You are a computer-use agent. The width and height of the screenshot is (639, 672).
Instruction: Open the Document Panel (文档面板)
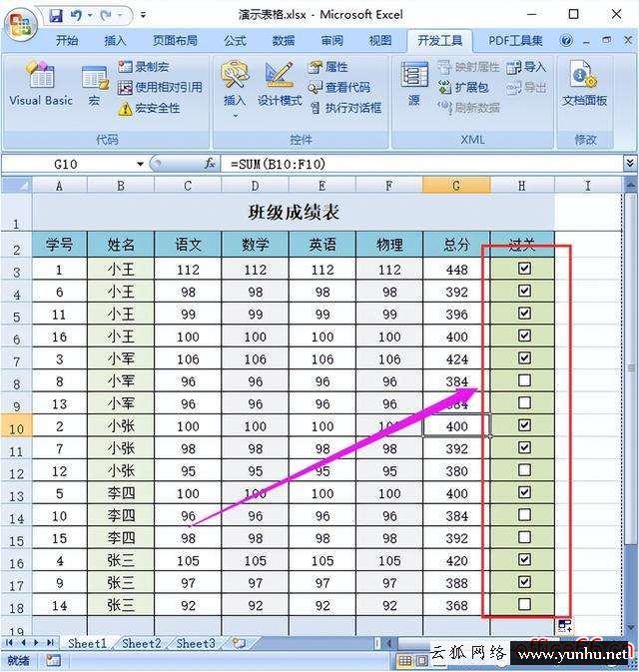584,84
